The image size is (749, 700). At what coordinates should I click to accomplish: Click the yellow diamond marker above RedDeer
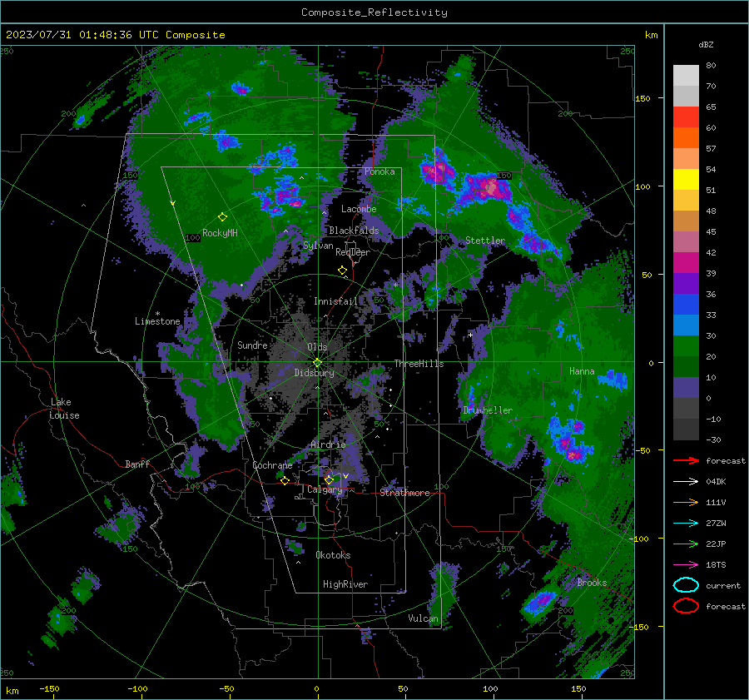coord(342,271)
